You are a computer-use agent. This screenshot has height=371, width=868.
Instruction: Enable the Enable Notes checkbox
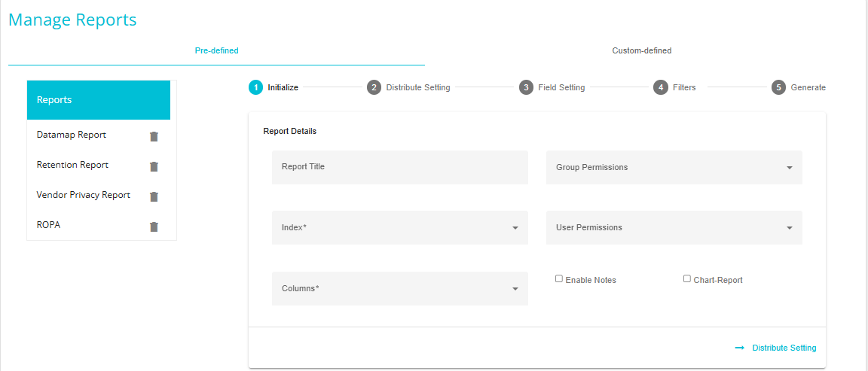click(559, 278)
